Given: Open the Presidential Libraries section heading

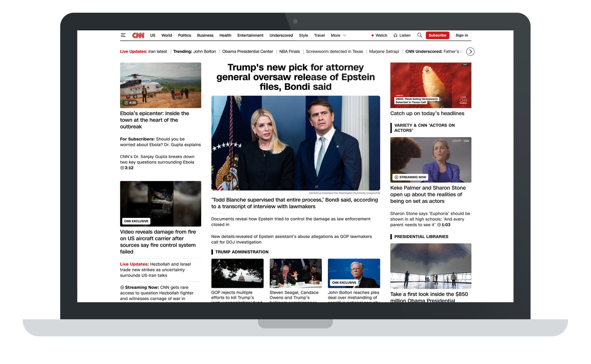Looking at the screenshot, I should (421, 237).
